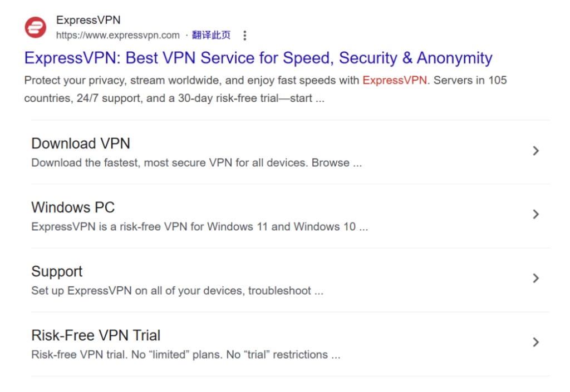Viewport: 570px width, 392px height.
Task: Expand the Windows PC chevron arrow
Action: [x=535, y=214]
